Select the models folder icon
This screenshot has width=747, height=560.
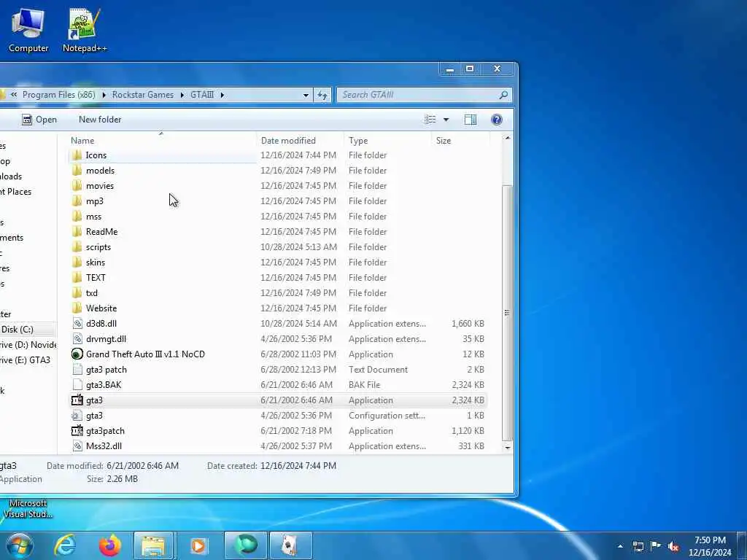77,171
